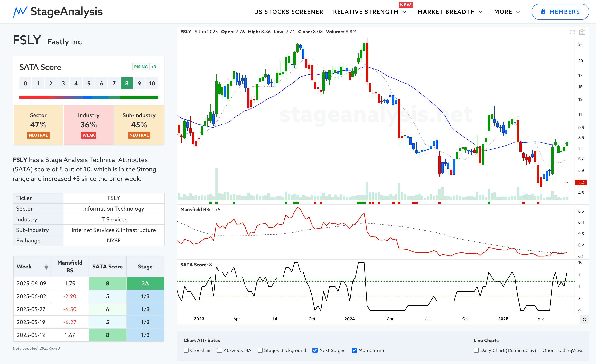Click the 2025-05-19 week cell
The height and width of the screenshot is (364, 596).
32,322
